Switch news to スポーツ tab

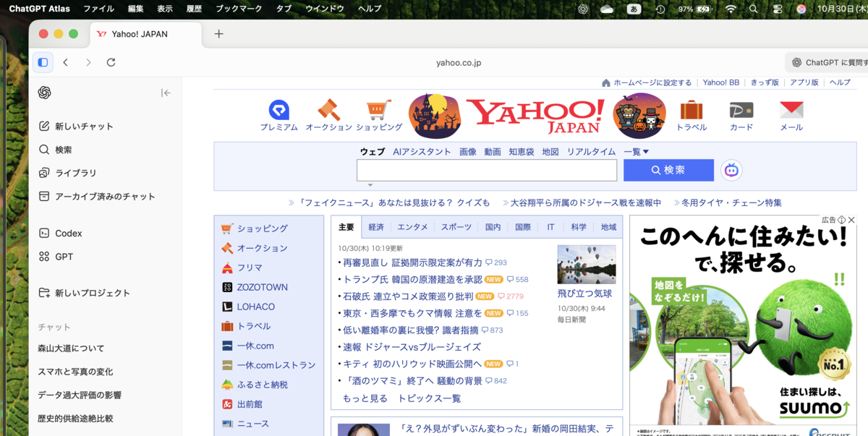(456, 227)
